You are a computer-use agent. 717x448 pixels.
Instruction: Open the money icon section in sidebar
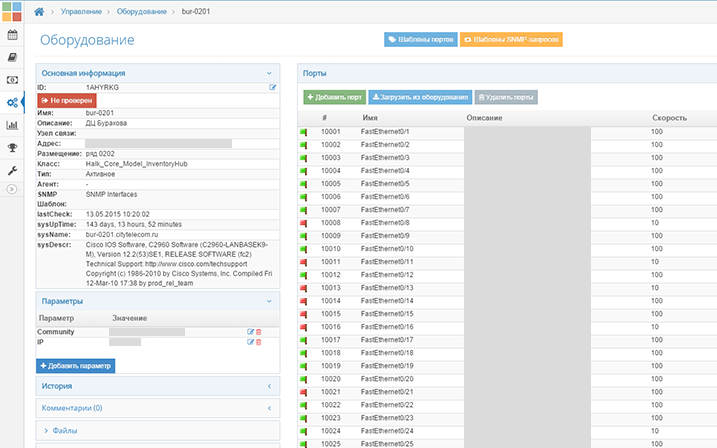[12, 80]
